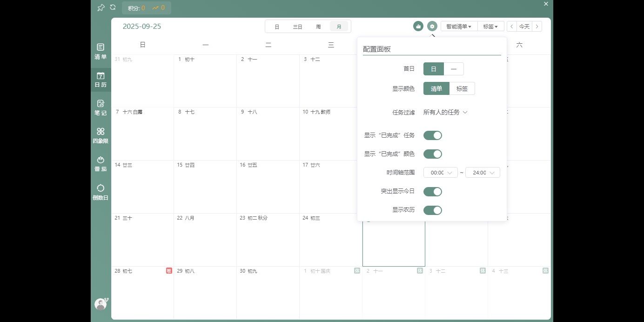Image resolution: width=644 pixels, height=322 pixels.
Task: Open the 智能清单 dropdown menu
Action: pos(459,27)
